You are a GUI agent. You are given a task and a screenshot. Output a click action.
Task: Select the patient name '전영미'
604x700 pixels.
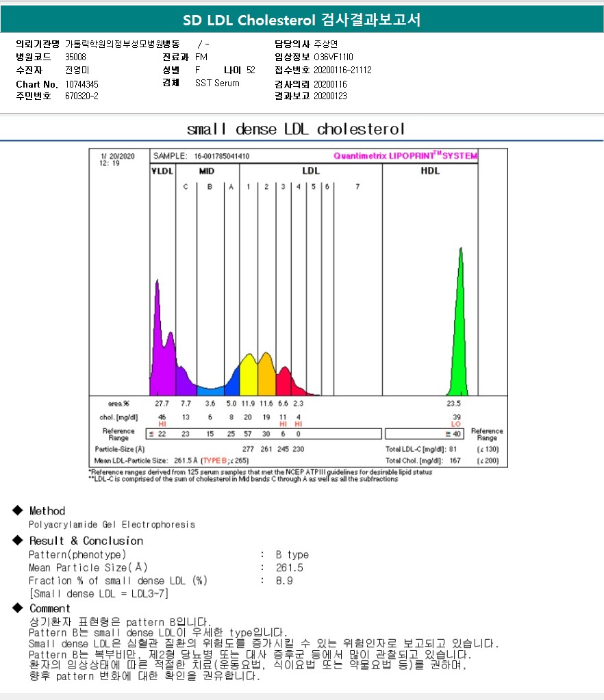coord(77,70)
